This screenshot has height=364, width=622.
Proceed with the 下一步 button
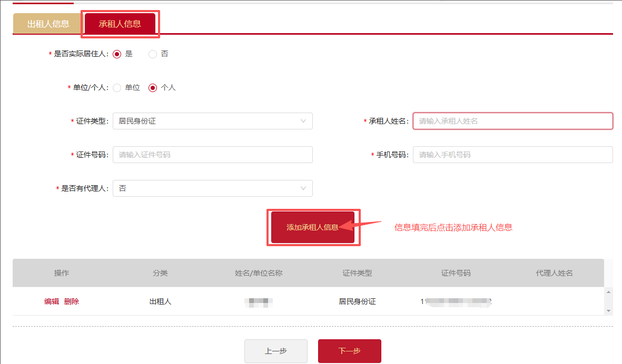coord(350,351)
